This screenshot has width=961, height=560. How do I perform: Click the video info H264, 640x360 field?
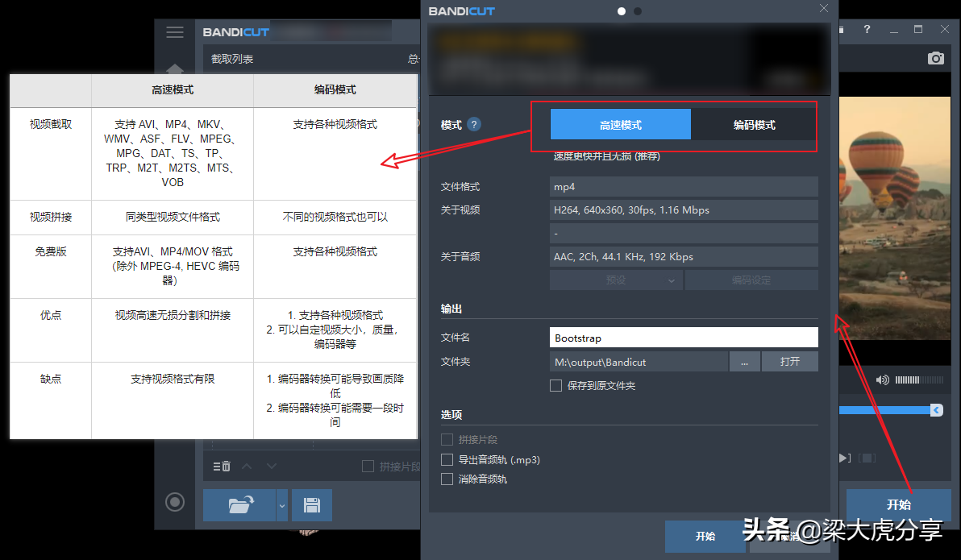[684, 209]
